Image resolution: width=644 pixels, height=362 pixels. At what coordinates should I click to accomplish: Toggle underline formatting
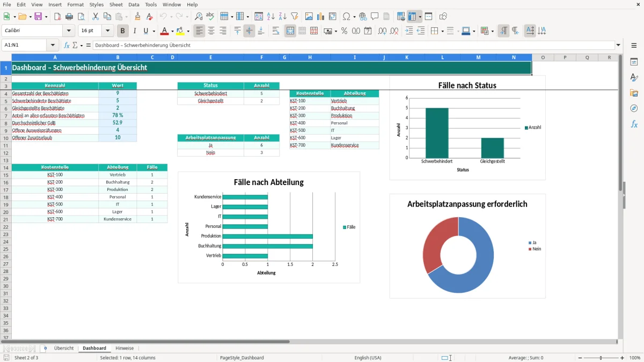pyautogui.click(x=145, y=31)
